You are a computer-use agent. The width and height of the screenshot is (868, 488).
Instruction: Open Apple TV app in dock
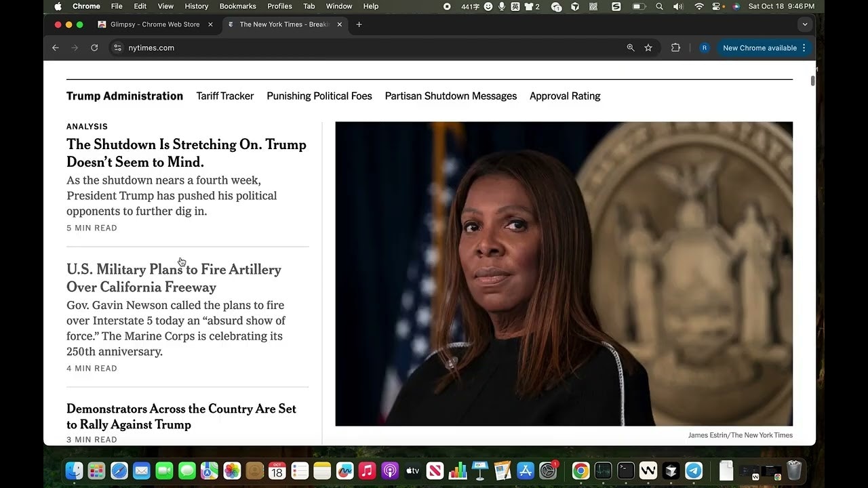point(412,470)
